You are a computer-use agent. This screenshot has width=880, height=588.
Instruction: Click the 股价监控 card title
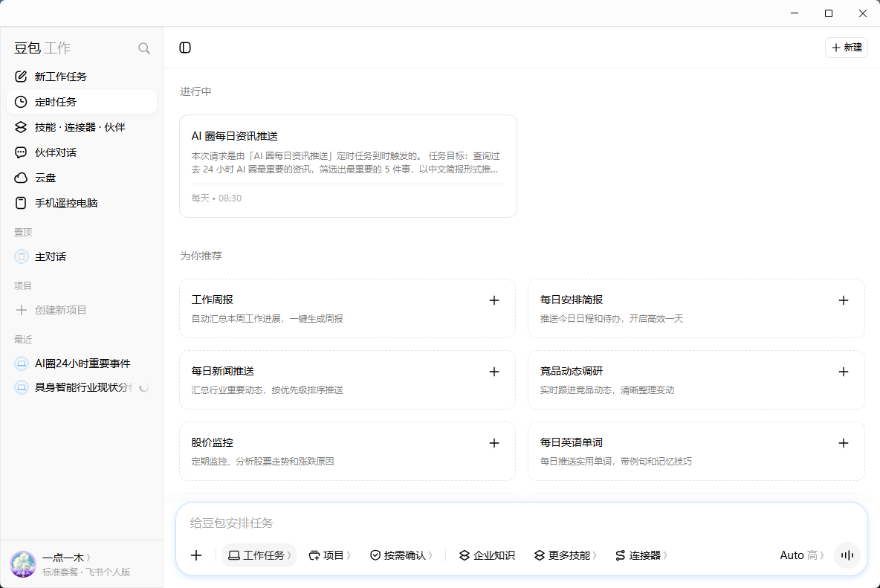pyautogui.click(x=212, y=442)
